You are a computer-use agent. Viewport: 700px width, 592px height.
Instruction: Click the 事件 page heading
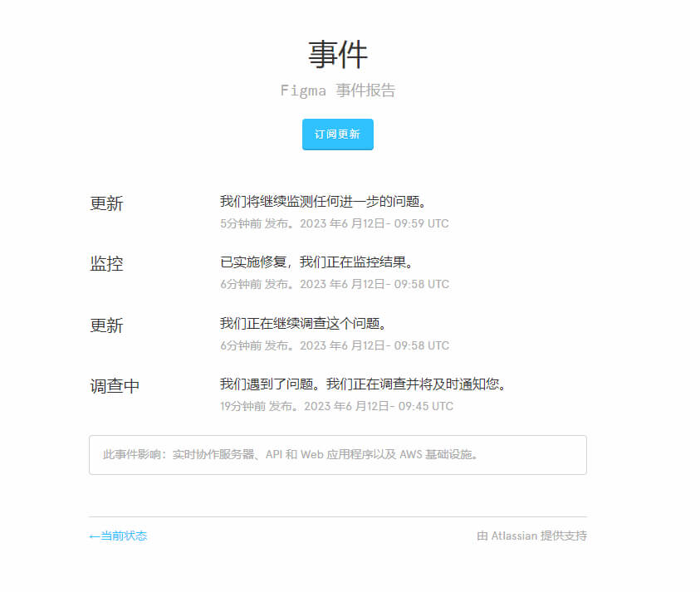coord(337,55)
